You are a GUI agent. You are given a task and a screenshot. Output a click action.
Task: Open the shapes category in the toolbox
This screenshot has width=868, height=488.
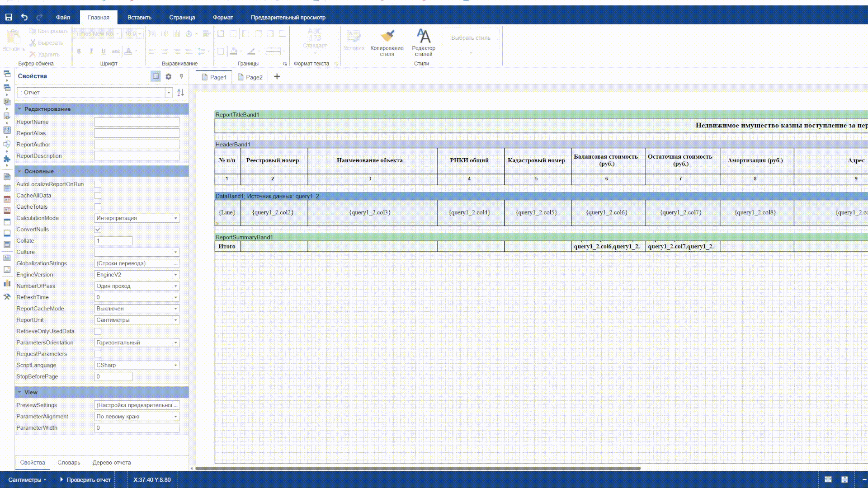(x=7, y=145)
